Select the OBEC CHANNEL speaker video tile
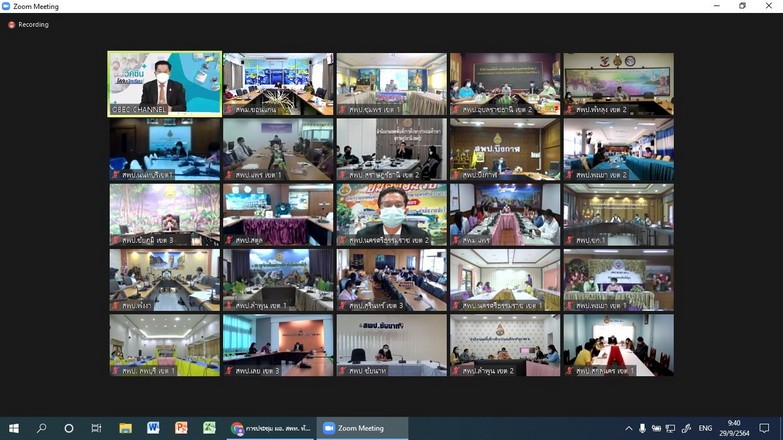783x440 pixels. click(x=164, y=84)
